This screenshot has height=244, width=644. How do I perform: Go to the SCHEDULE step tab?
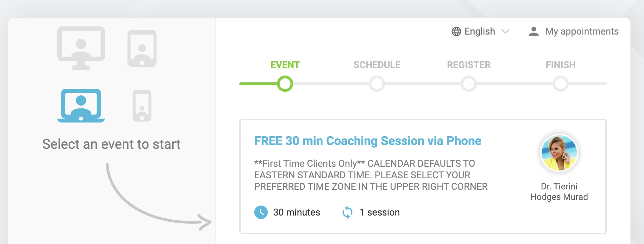[377, 65]
